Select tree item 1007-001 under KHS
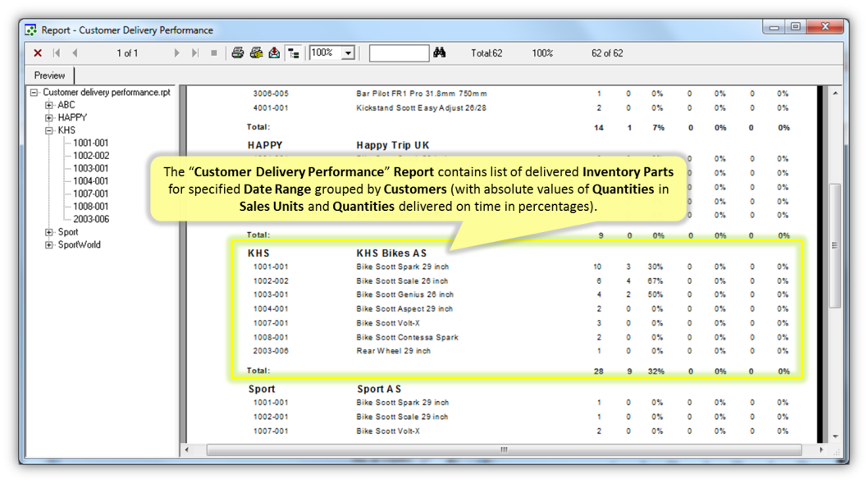The width and height of the screenshot is (868, 483). [x=91, y=194]
